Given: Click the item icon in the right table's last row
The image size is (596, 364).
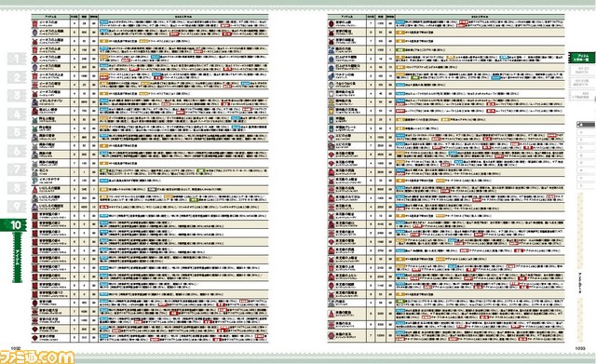Looking at the screenshot, I should [x=332, y=335].
